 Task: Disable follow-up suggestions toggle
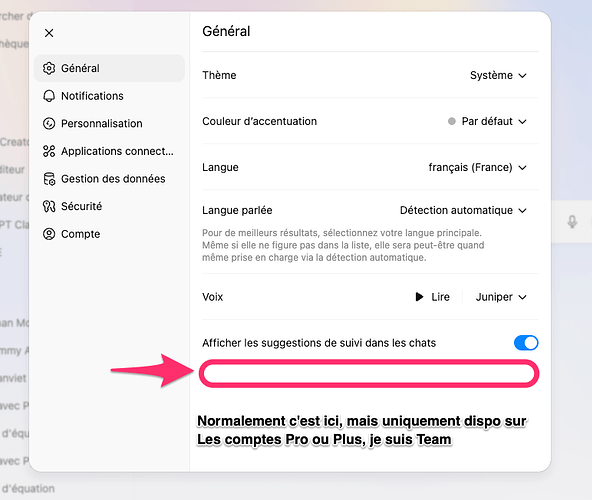[526, 343]
